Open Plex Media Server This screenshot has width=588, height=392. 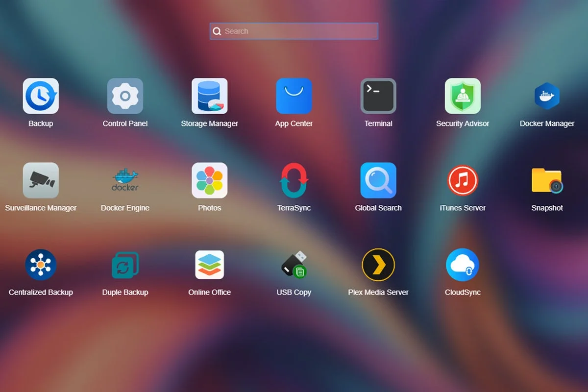[378, 265]
